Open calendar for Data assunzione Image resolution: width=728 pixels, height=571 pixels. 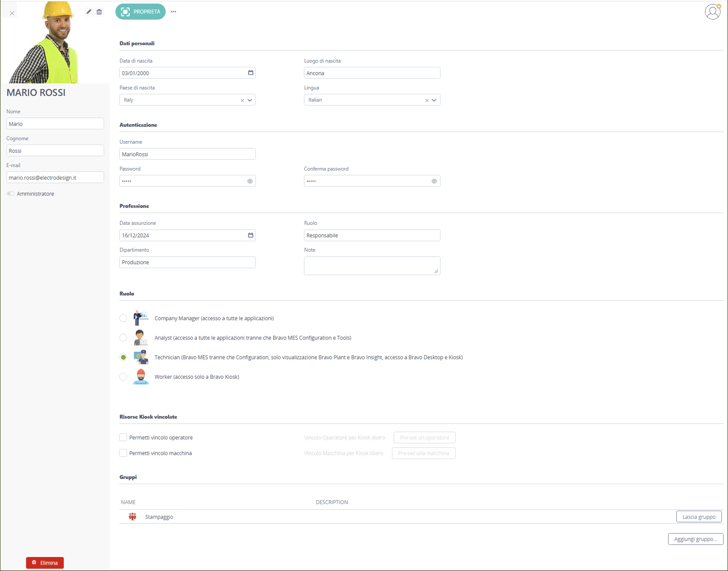(251, 235)
